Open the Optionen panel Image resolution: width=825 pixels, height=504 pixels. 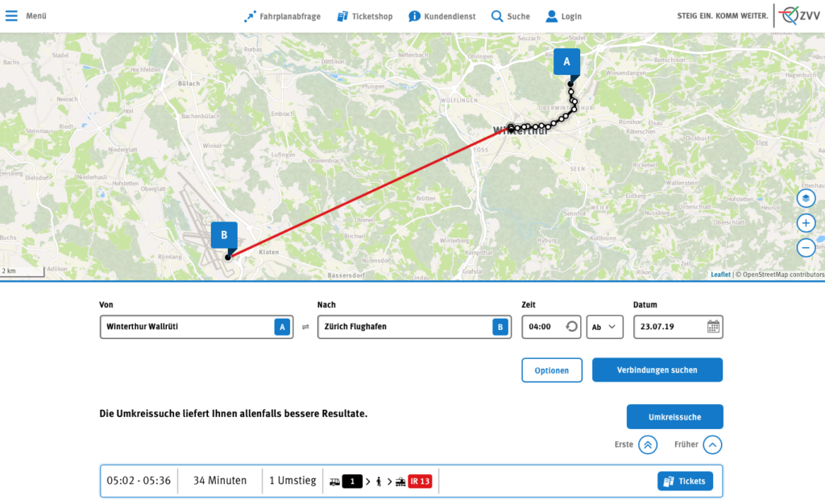click(552, 370)
